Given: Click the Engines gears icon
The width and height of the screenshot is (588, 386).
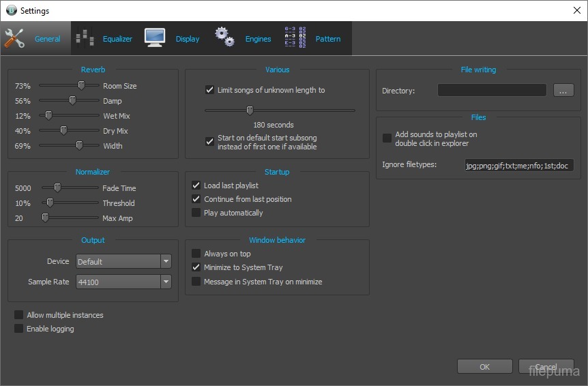Looking at the screenshot, I should (x=225, y=38).
